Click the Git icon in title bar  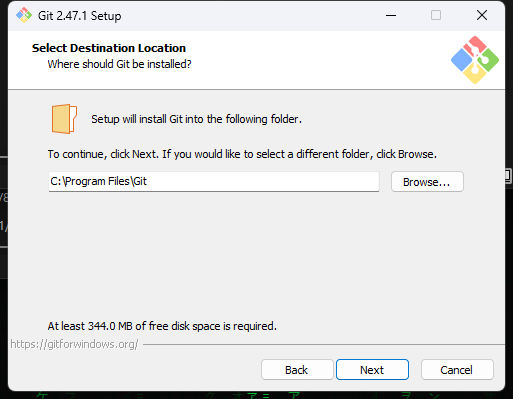click(24, 15)
